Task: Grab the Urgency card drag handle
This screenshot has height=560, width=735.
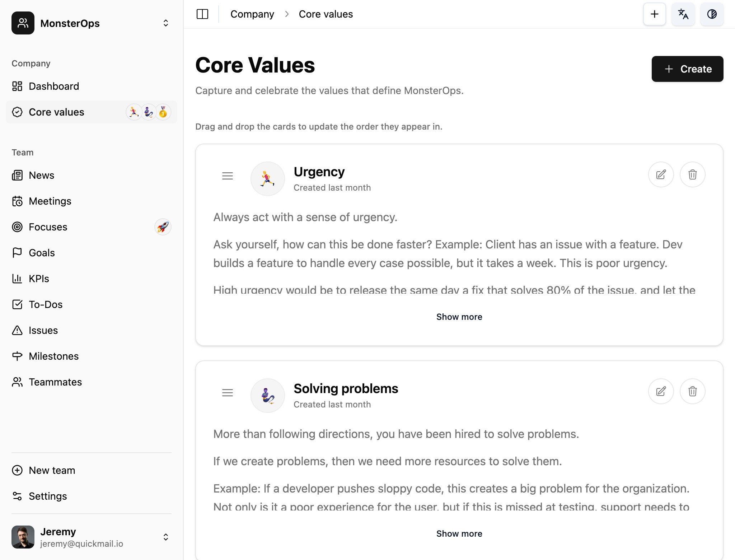Action: pos(228,176)
